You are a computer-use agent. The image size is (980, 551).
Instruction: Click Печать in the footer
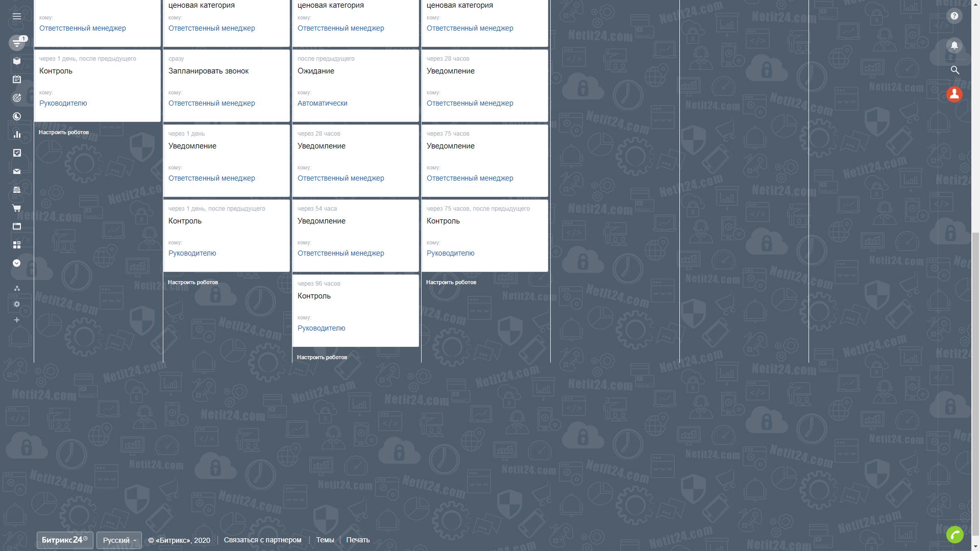[358, 540]
